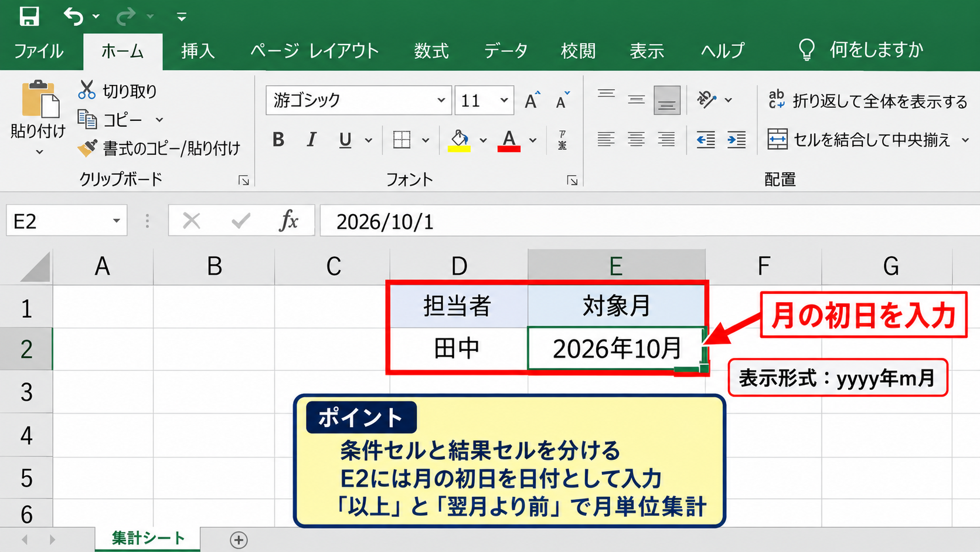Image resolution: width=980 pixels, height=552 pixels.
Task: Click the formula bar showing 2026/10/1
Action: (649, 221)
